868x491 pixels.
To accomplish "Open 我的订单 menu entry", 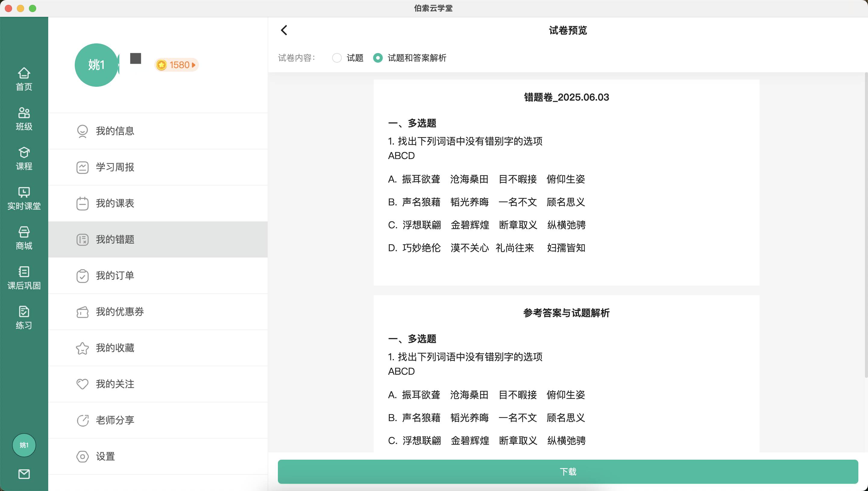I will pyautogui.click(x=158, y=276).
